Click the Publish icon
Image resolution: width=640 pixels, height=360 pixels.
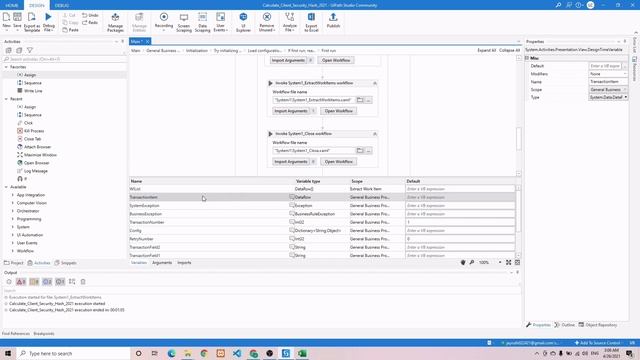pyautogui.click(x=333, y=17)
